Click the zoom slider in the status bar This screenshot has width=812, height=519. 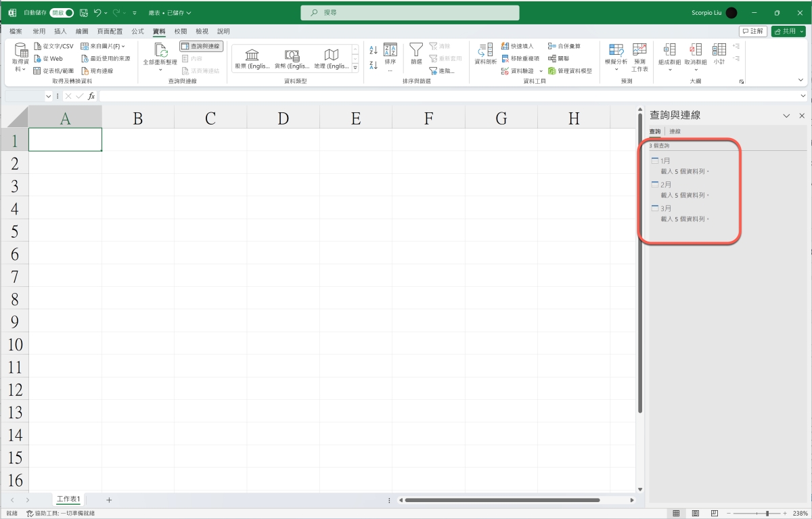click(767, 514)
